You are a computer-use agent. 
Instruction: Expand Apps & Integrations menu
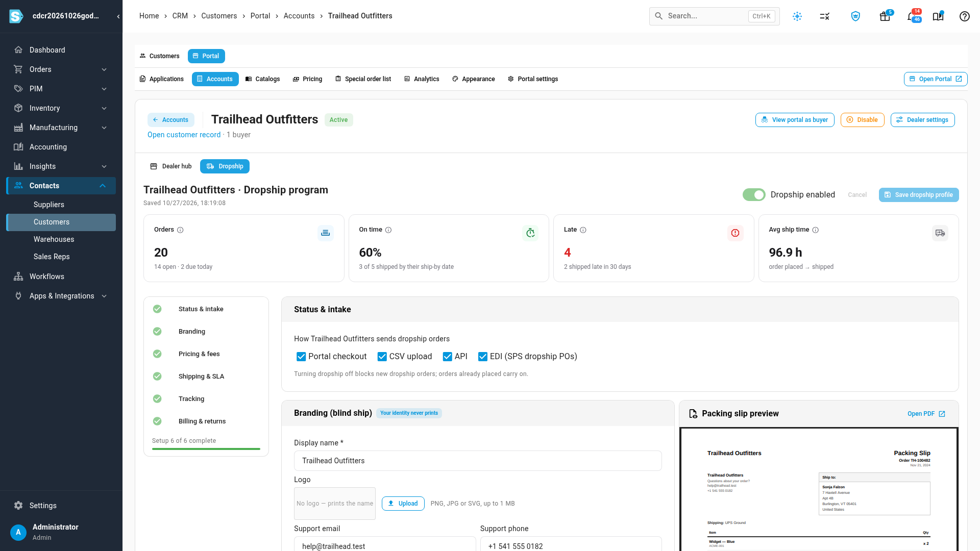pos(104,296)
